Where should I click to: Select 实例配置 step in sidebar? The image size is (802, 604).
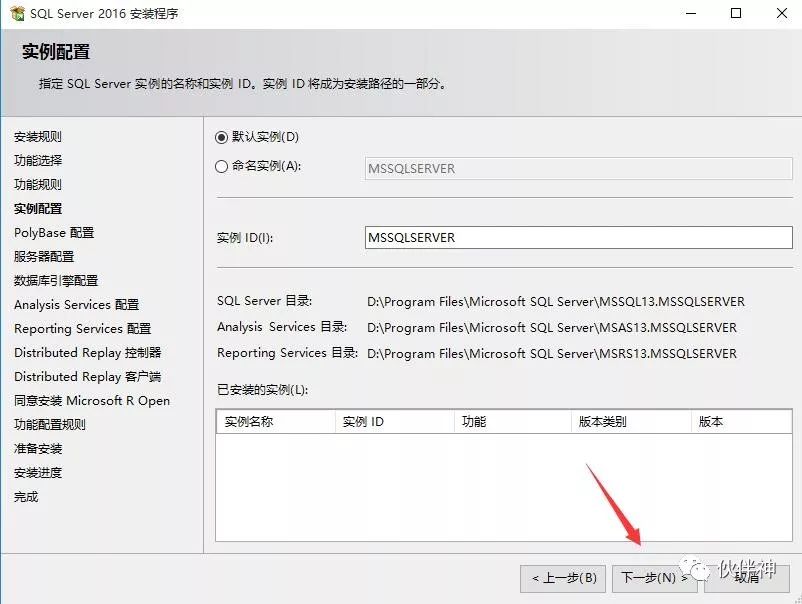pos(38,209)
